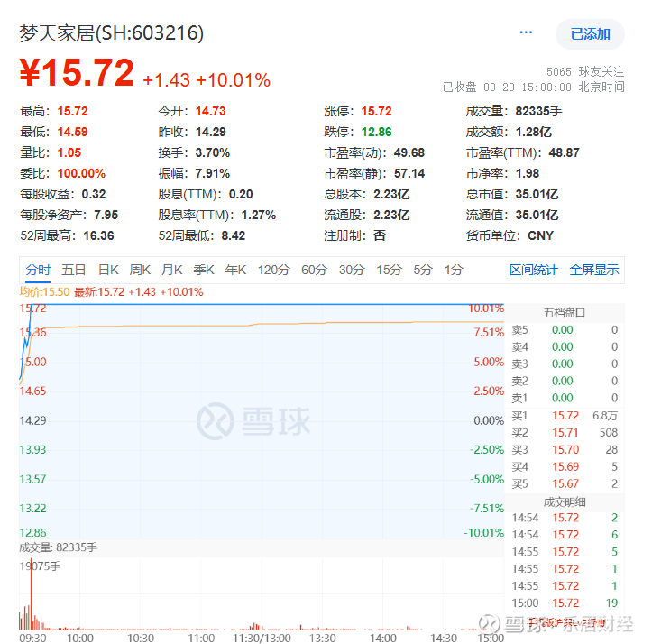The image size is (652, 644).
Task: Click the 14.29 price axis label
Action: pos(32,420)
